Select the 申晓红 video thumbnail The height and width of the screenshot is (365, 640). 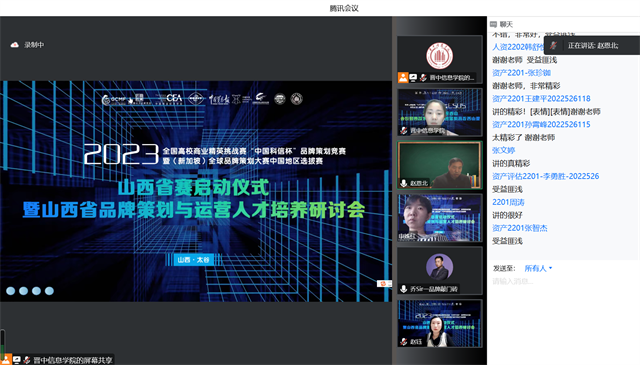[440, 218]
